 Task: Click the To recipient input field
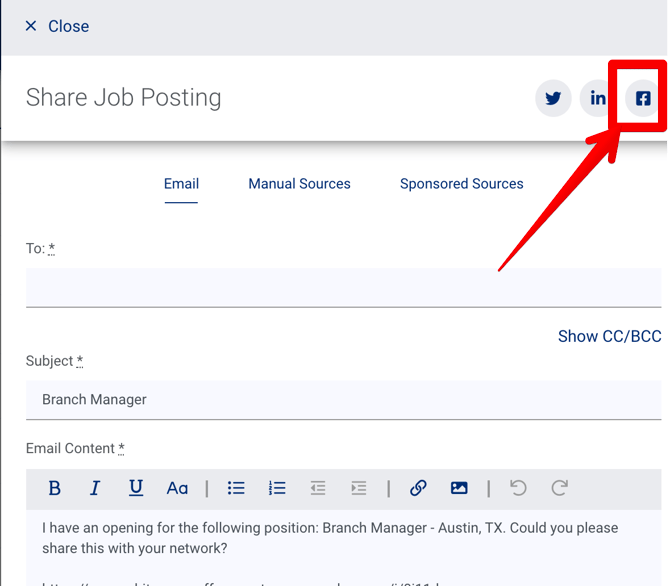343,287
